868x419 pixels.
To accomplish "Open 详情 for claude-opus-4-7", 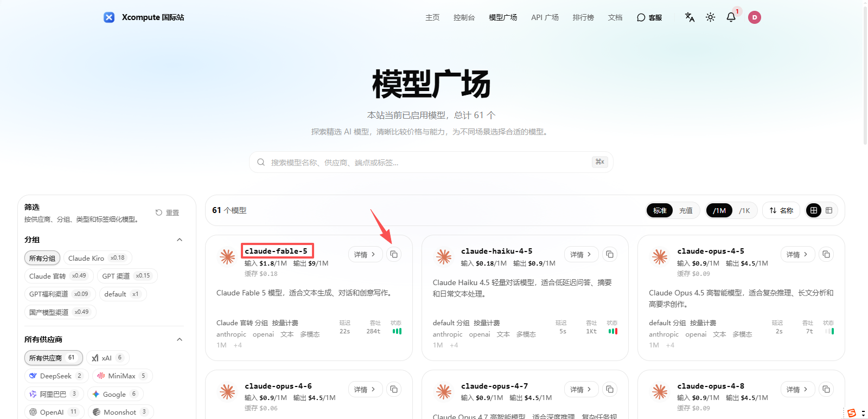I will [x=581, y=389].
